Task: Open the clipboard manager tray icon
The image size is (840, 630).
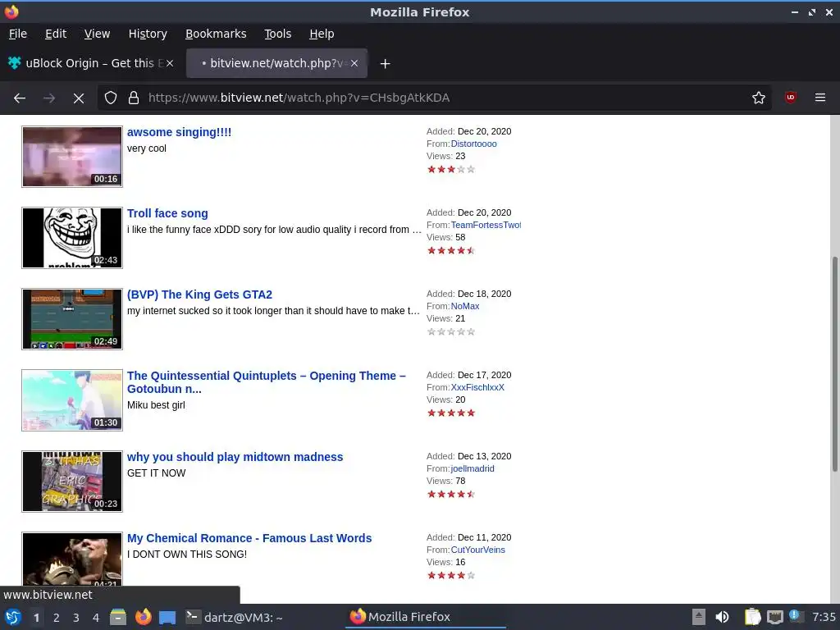Action: click(753, 617)
